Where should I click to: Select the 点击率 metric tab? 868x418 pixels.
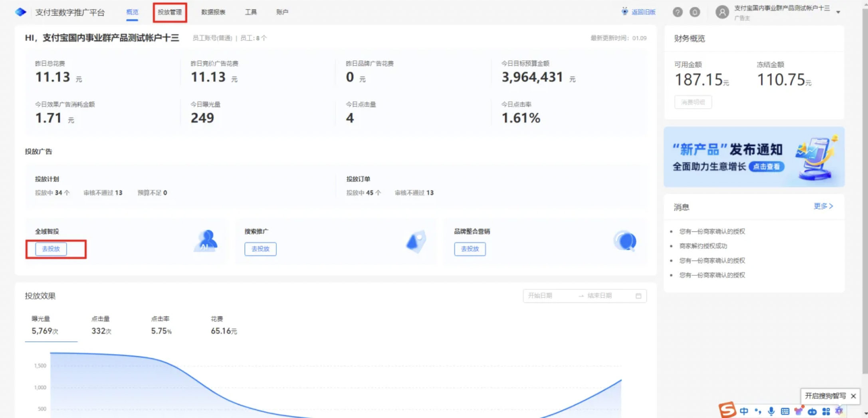coord(161,325)
